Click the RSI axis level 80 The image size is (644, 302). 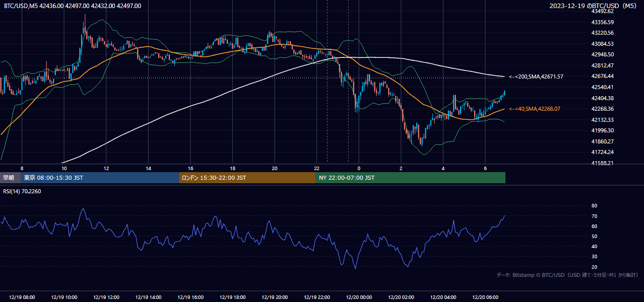point(594,206)
